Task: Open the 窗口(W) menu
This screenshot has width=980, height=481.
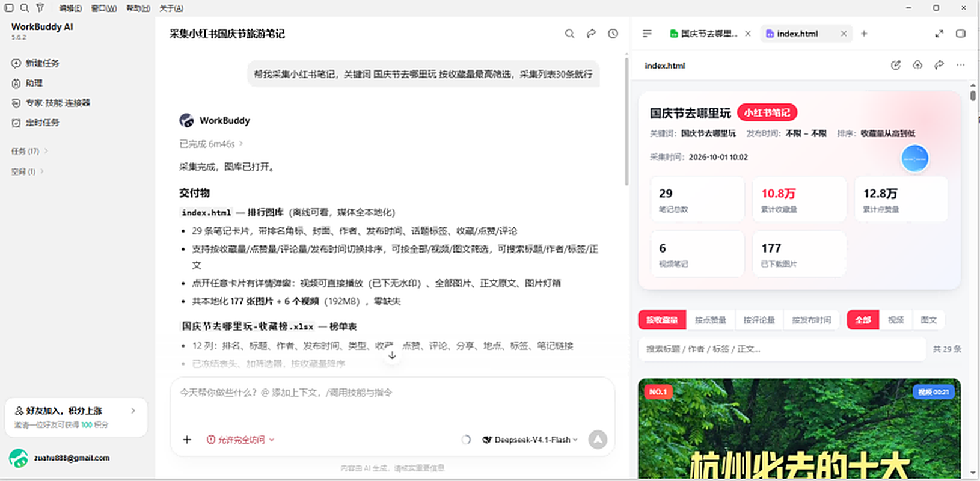Action: pyautogui.click(x=104, y=8)
